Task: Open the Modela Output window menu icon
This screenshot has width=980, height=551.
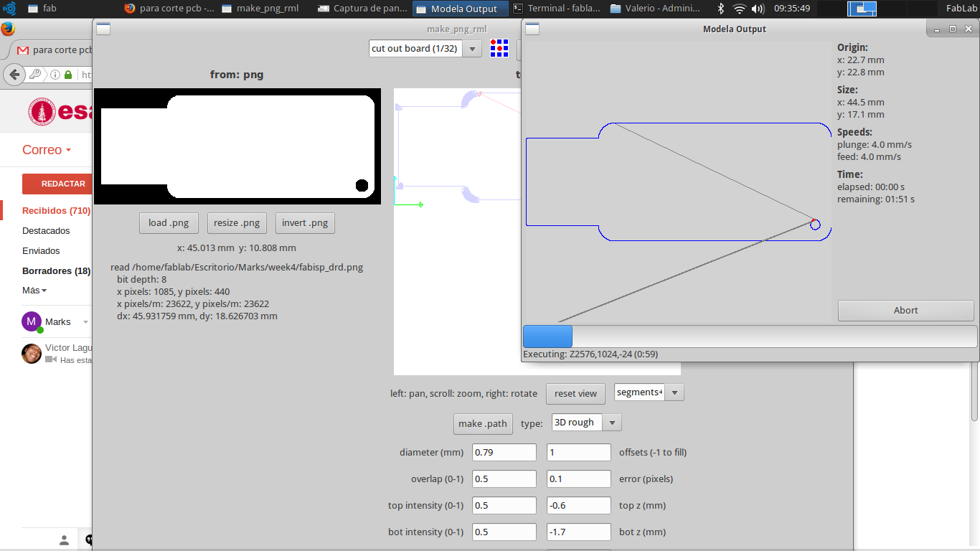Action: click(x=532, y=29)
